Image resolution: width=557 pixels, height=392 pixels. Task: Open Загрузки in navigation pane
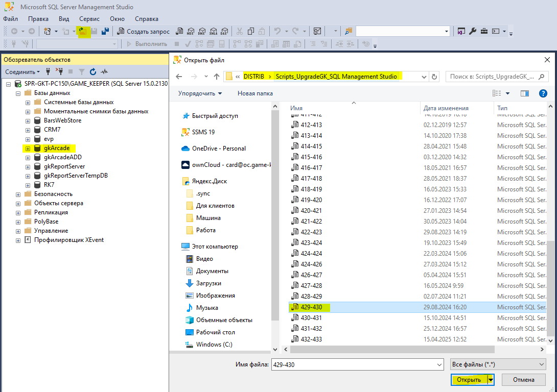(x=208, y=283)
